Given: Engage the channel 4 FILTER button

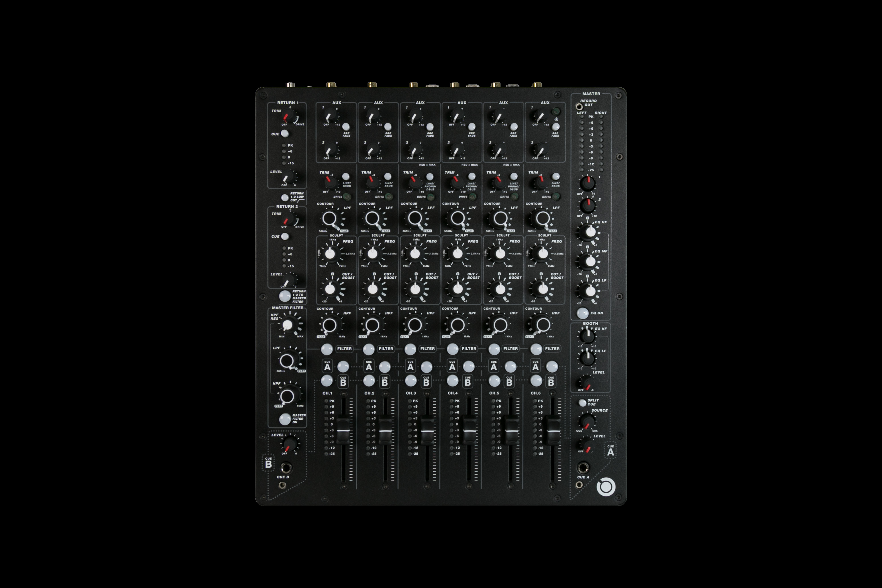Looking at the screenshot, I should coord(453,349).
